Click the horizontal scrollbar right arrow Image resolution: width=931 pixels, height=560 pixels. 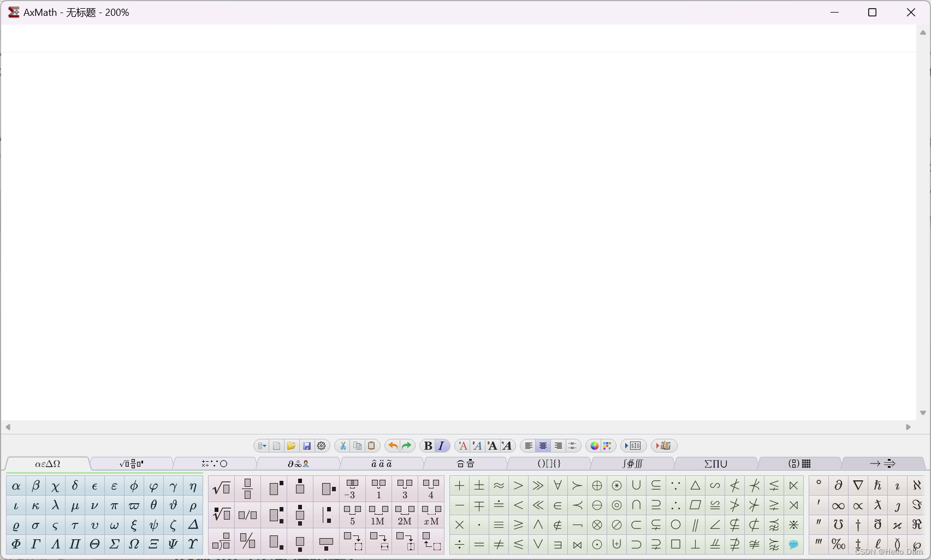click(908, 427)
